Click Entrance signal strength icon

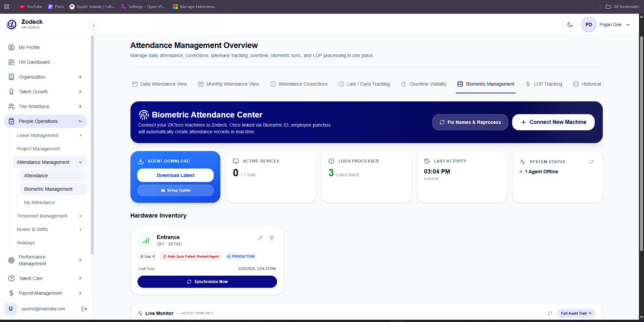pyautogui.click(x=145, y=241)
